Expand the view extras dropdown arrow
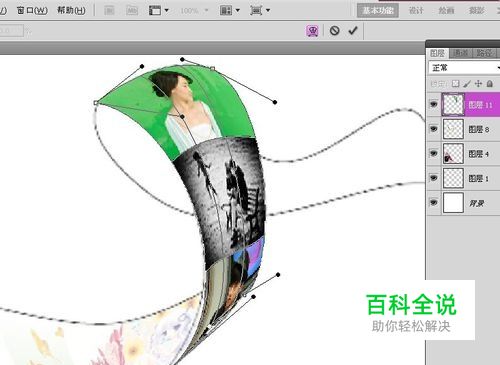 (x=167, y=11)
